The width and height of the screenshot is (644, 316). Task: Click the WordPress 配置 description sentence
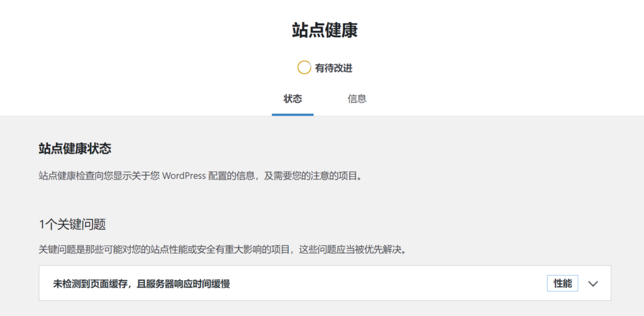coord(201,177)
